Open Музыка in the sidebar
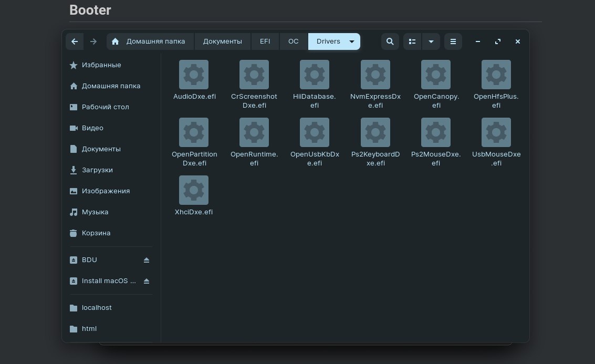595x364 pixels. (111, 212)
